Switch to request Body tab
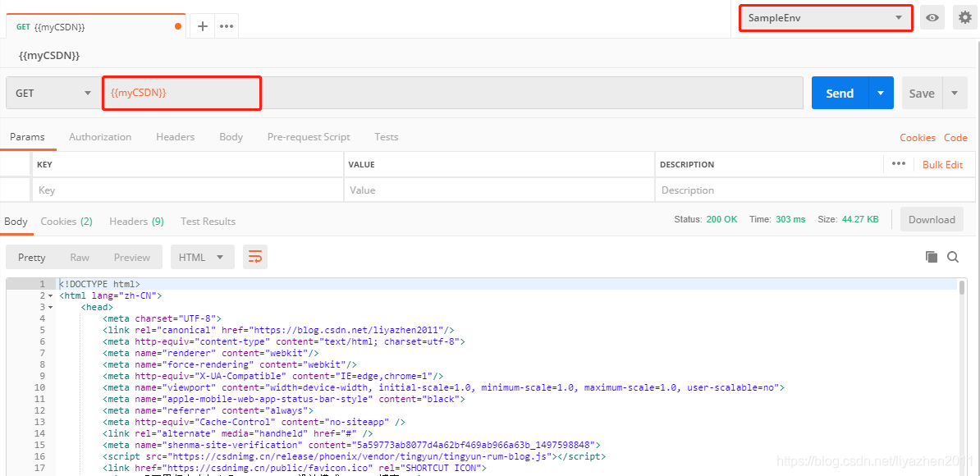This screenshot has width=980, height=476. pyautogui.click(x=231, y=137)
